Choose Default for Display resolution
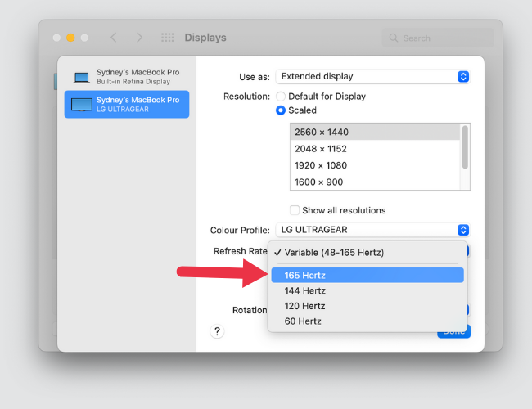Screen dimensions: 532x409 coord(280,97)
